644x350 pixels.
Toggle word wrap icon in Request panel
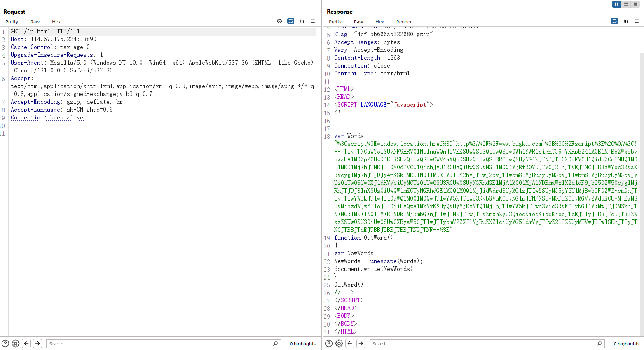tap(290, 21)
